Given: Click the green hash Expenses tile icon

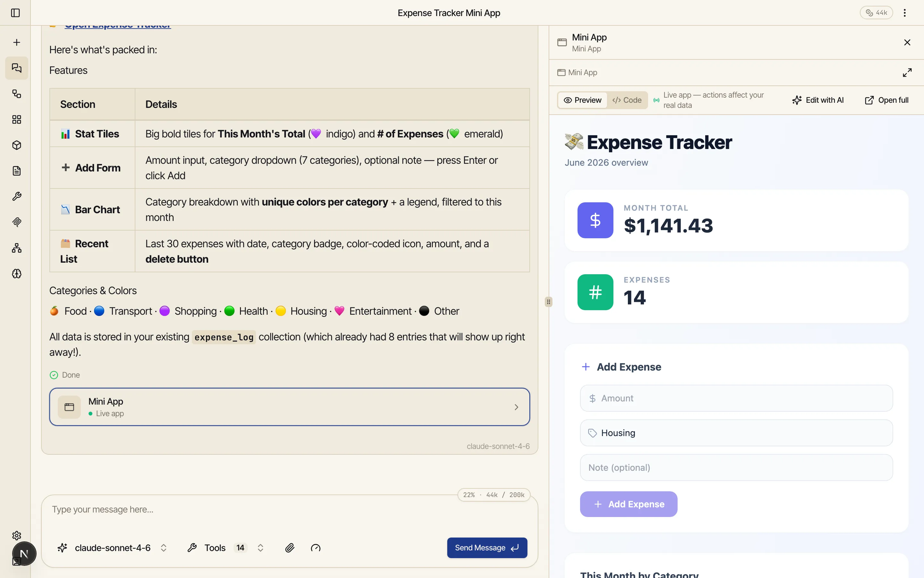Looking at the screenshot, I should click(x=595, y=292).
